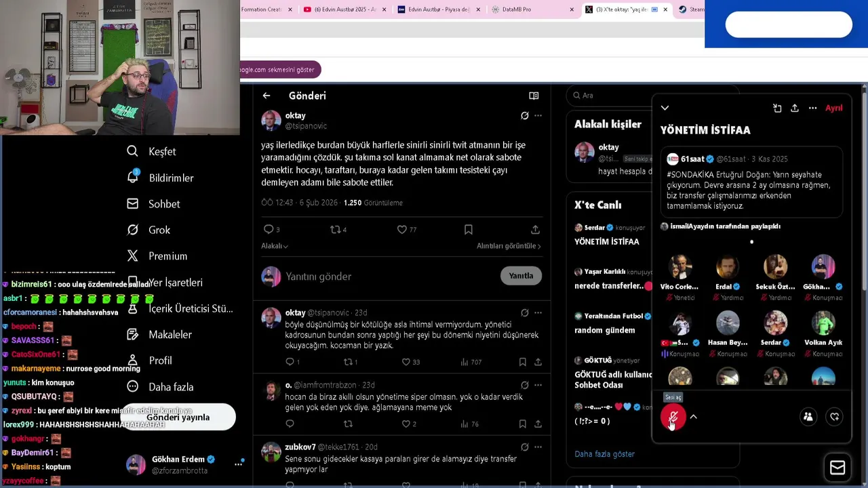The height and width of the screenshot is (488, 868).
Task: Switch to Edvin Austbø Piyasa değeri tab
Action: [x=438, y=9]
